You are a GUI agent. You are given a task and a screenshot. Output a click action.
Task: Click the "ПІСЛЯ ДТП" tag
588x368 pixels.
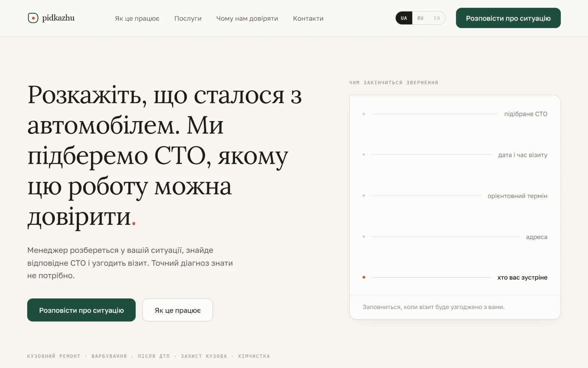tap(154, 356)
